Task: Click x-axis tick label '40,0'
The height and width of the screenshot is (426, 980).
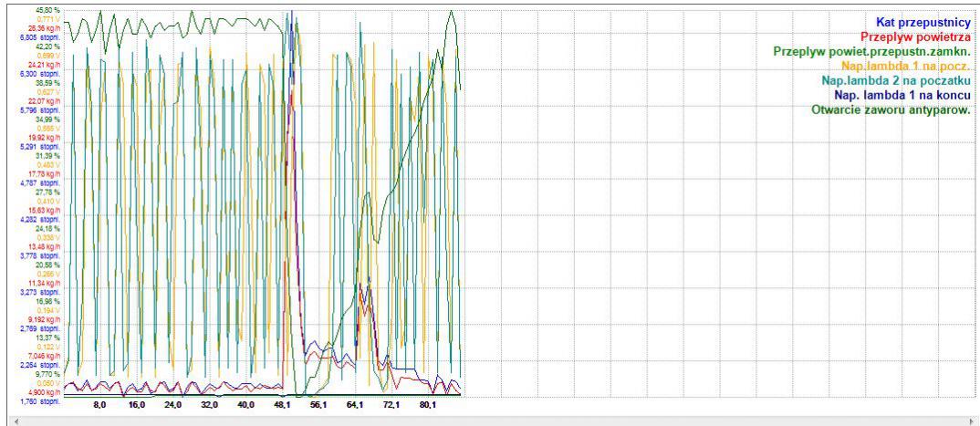Action: pos(245,405)
